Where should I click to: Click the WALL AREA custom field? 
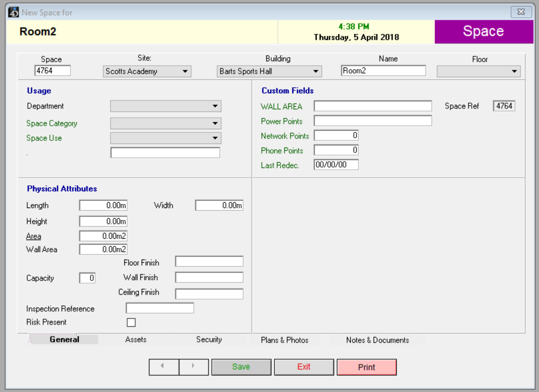tap(373, 106)
